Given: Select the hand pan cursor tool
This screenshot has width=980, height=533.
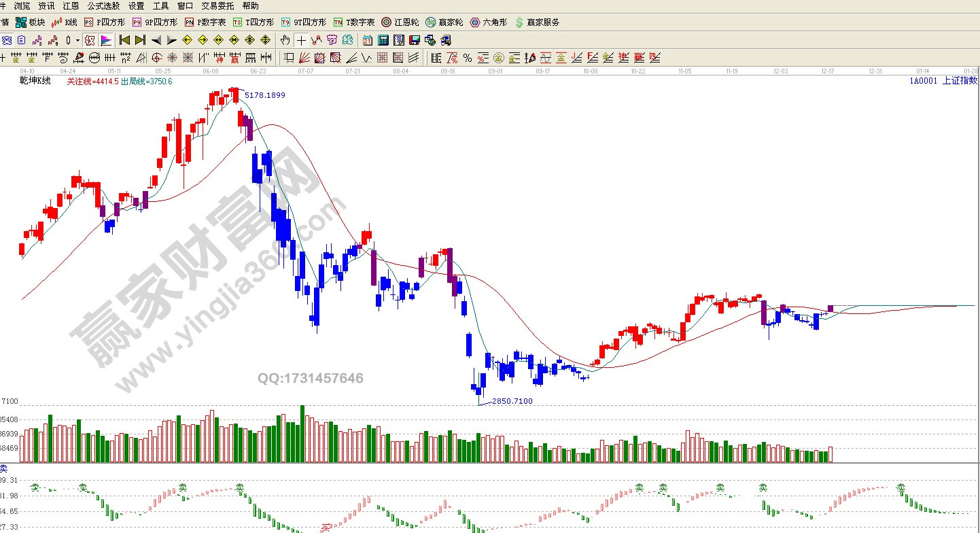Looking at the screenshot, I should tap(285, 40).
